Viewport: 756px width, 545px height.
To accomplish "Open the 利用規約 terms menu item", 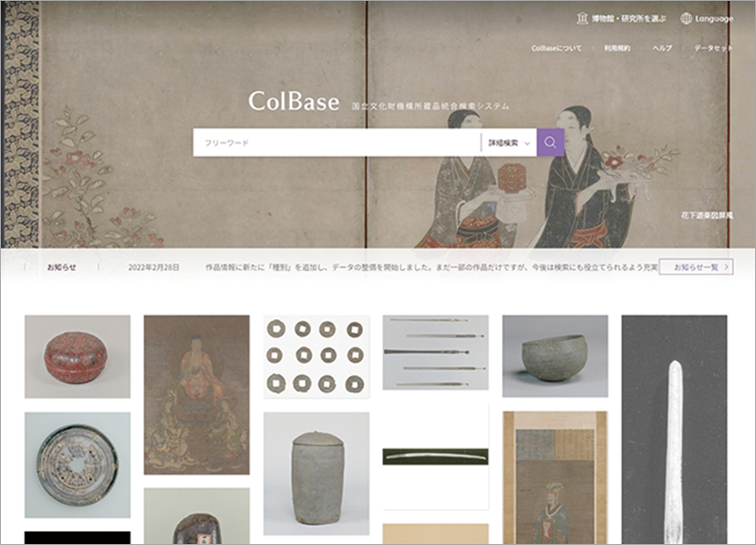I will 617,48.
